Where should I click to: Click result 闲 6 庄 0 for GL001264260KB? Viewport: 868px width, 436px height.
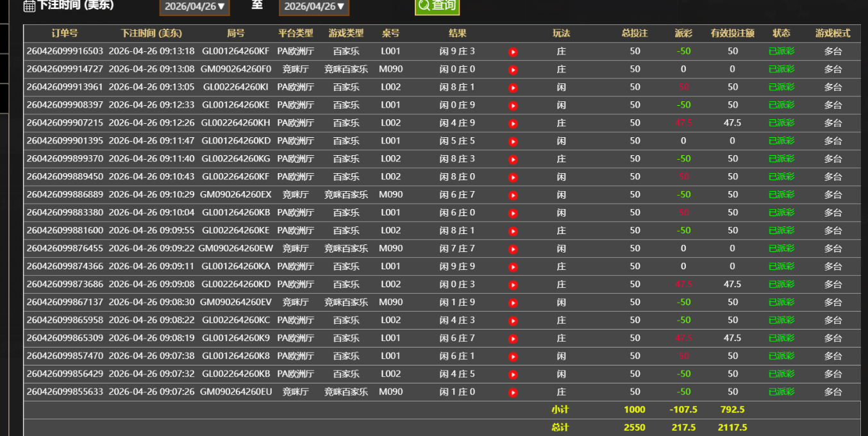(x=458, y=213)
